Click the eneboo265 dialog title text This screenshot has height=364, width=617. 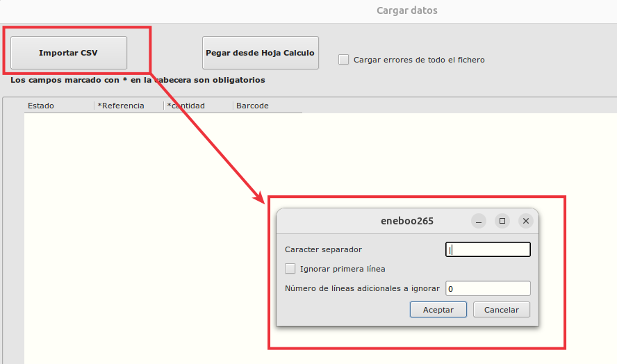click(x=407, y=221)
